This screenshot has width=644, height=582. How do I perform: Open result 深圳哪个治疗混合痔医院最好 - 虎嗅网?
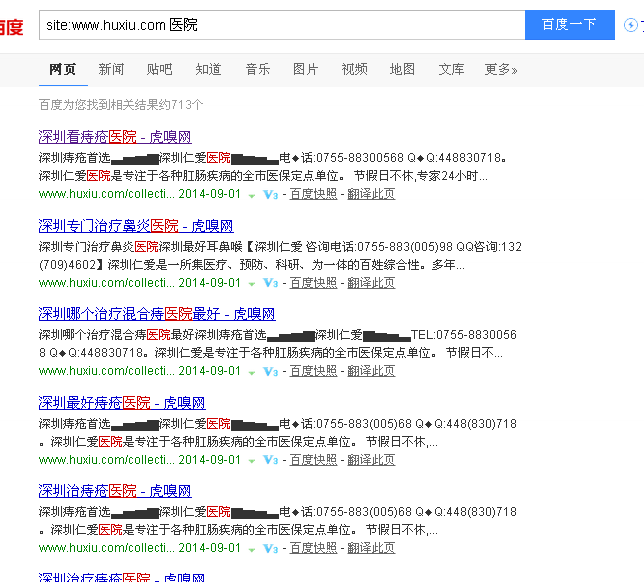(x=157, y=314)
